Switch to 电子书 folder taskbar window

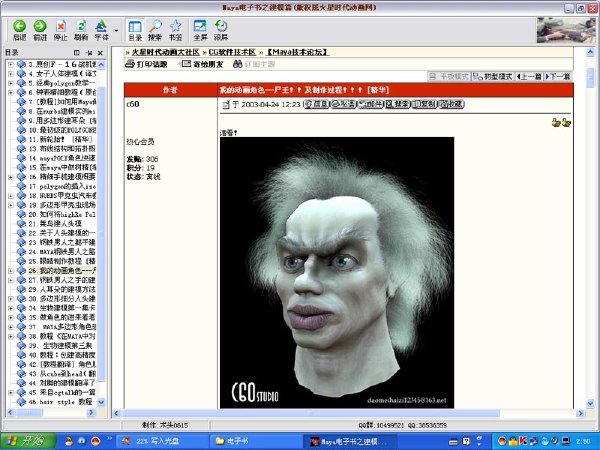pos(255,441)
